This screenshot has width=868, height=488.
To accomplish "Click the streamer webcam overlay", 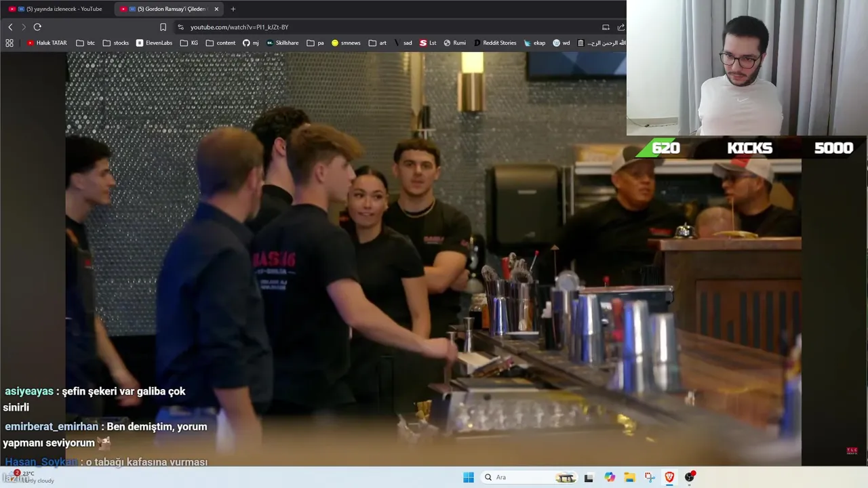I will tap(747, 68).
